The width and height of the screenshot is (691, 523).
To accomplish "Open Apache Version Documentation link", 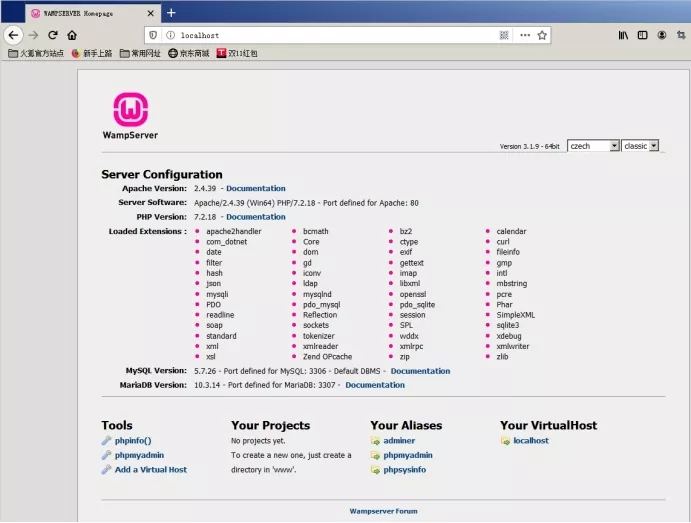I will [x=256, y=188].
